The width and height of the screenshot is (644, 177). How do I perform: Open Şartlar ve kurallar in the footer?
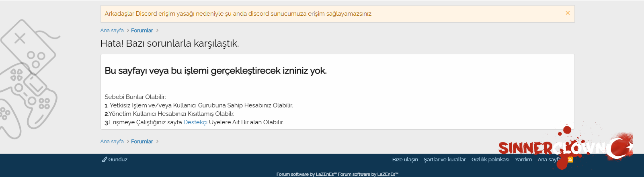(445, 160)
